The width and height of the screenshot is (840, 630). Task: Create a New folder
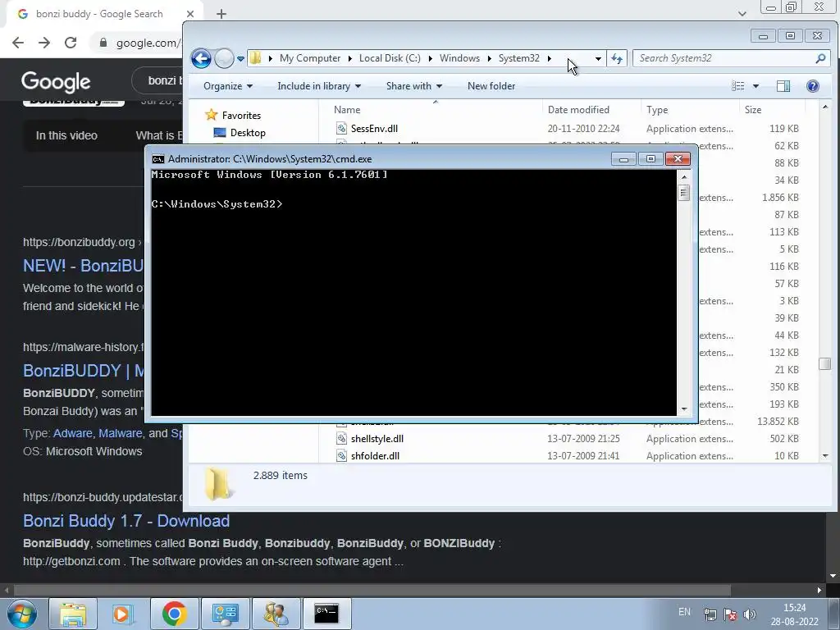tap(491, 85)
